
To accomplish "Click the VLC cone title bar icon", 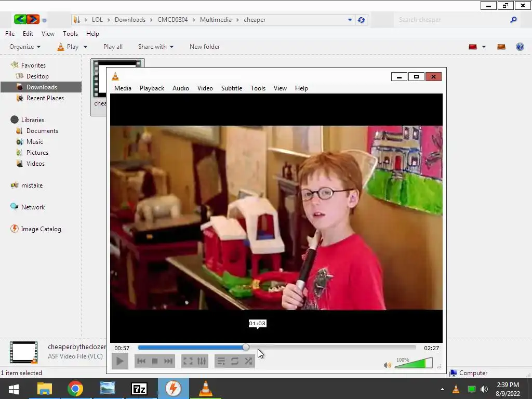I will pyautogui.click(x=115, y=76).
